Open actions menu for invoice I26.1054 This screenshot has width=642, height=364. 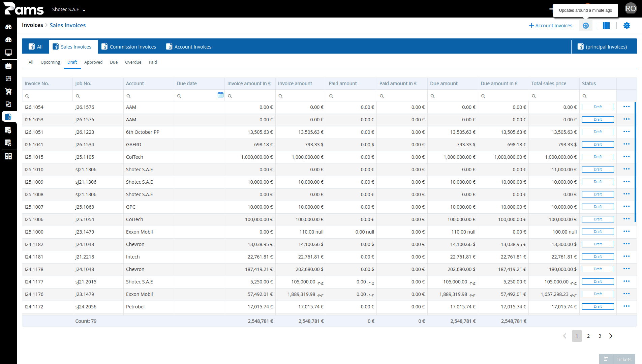[626, 107]
